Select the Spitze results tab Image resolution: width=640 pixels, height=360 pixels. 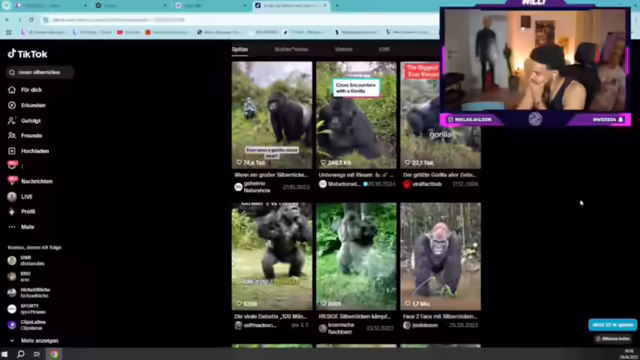[240, 49]
